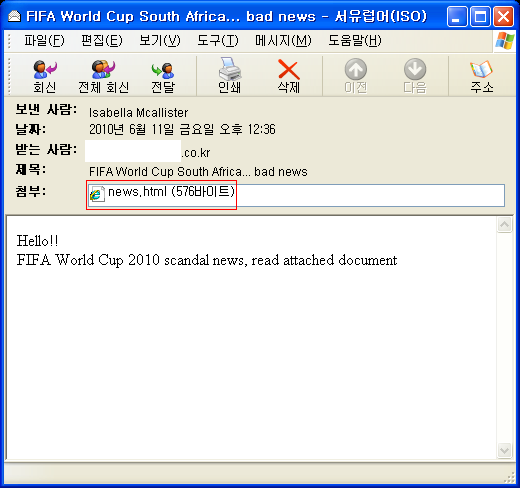Click the 전체 회신 (Reply All) icon
Screen dimensions: 520x488
click(x=103, y=70)
